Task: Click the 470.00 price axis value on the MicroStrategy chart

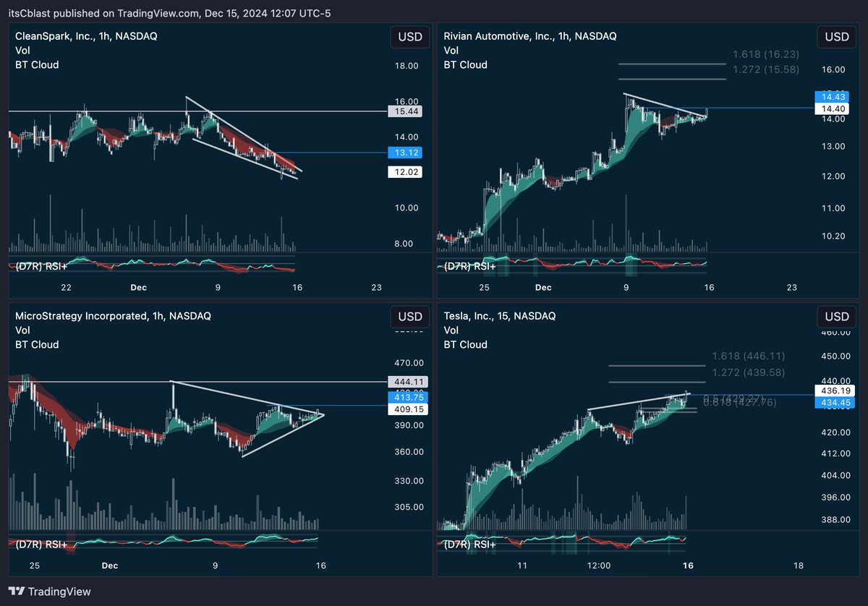Action: pos(408,363)
